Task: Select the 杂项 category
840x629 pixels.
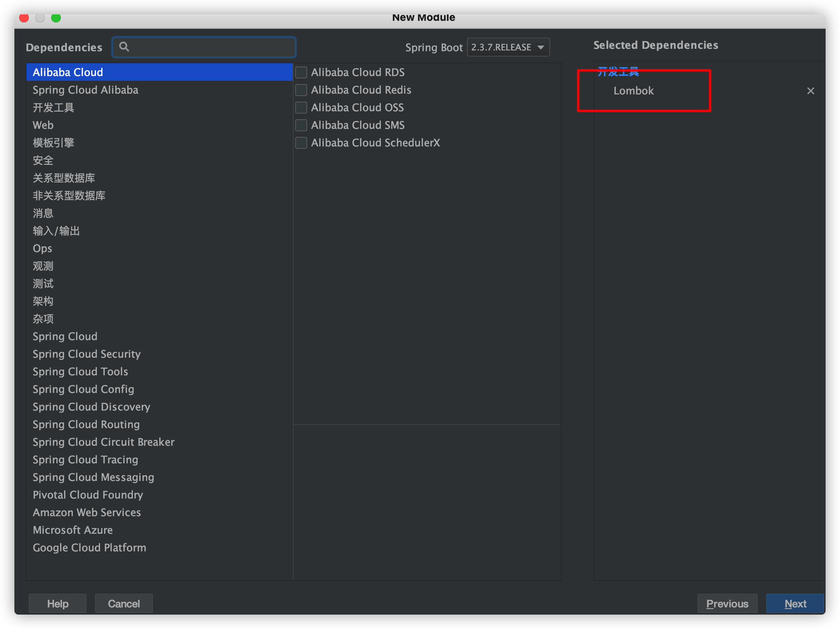Action: pos(159,319)
